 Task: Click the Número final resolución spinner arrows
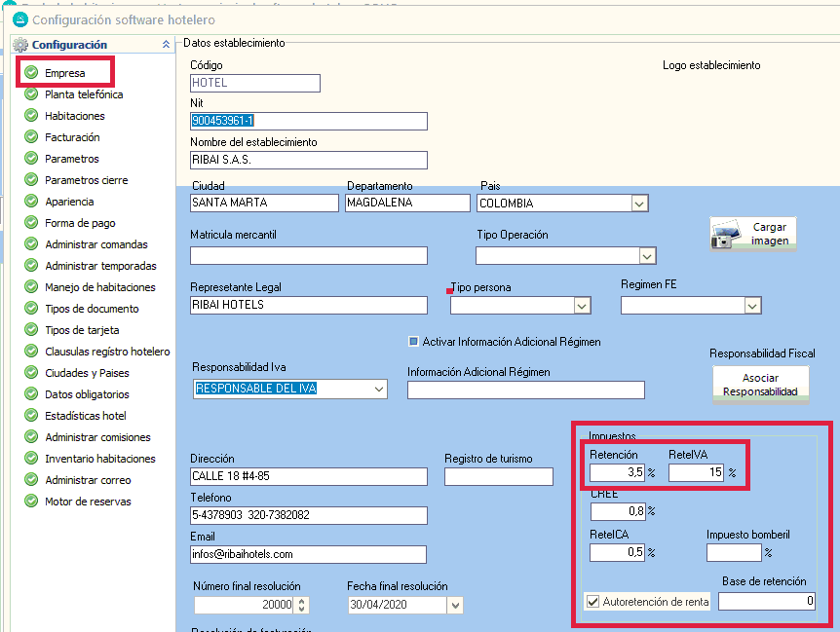pyautogui.click(x=301, y=605)
